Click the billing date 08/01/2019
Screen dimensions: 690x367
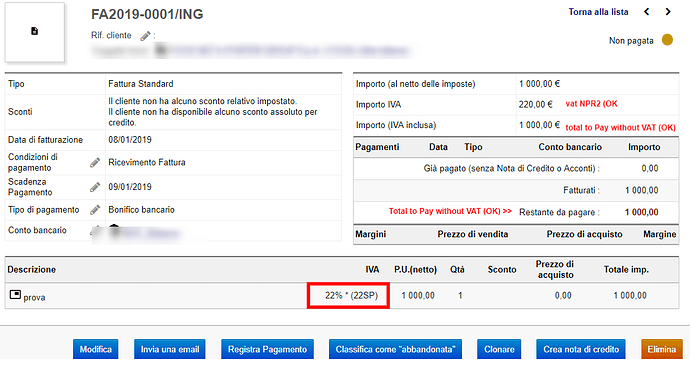pos(130,140)
